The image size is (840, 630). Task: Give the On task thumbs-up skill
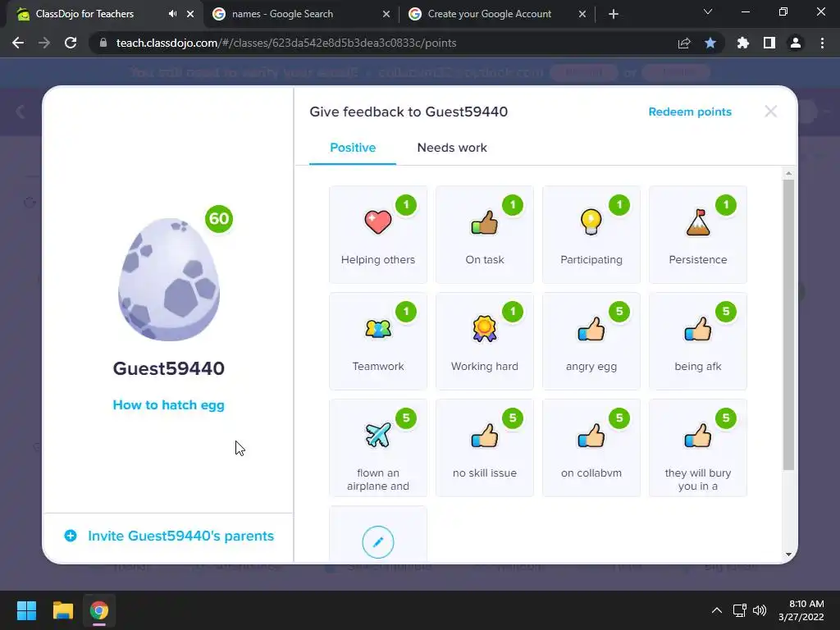[484, 235]
